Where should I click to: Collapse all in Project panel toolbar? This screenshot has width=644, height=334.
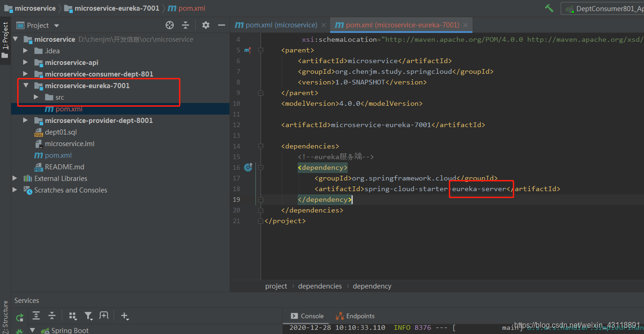click(x=185, y=25)
